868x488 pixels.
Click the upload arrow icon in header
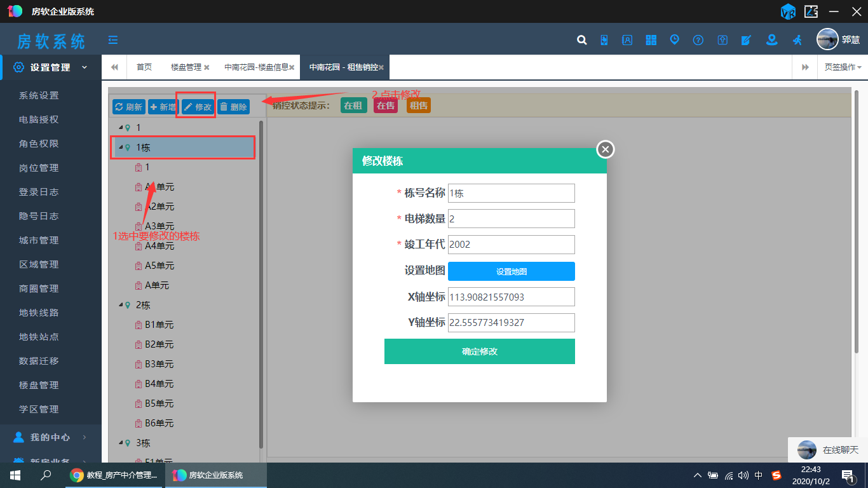[x=722, y=40]
